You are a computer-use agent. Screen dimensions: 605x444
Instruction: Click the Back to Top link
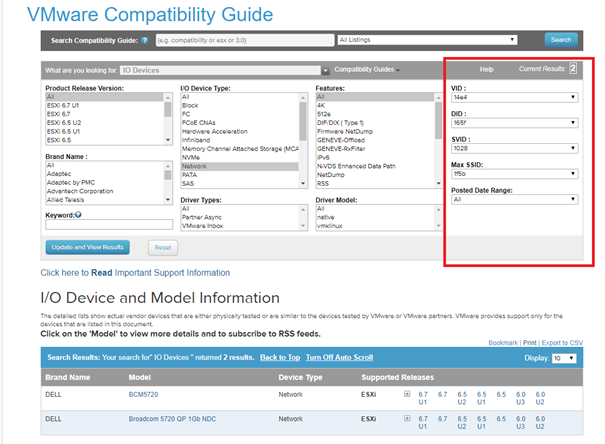(x=280, y=358)
